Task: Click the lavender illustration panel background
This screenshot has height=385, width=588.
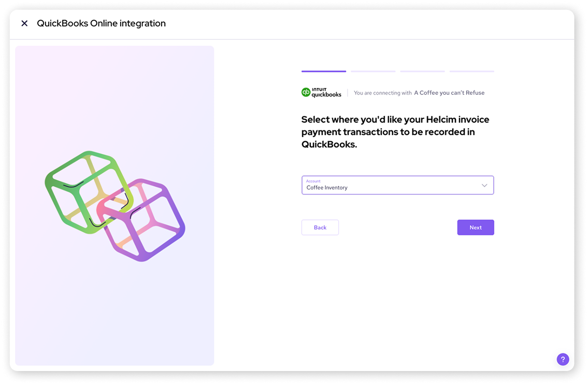Action: (x=114, y=311)
